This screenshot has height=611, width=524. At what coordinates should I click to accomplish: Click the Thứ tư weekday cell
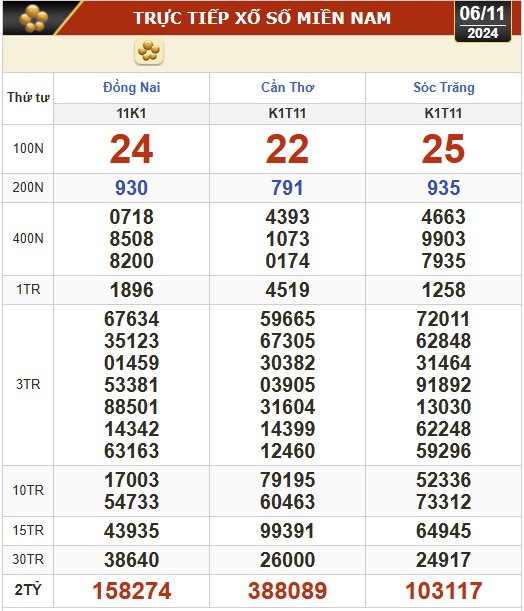28,97
